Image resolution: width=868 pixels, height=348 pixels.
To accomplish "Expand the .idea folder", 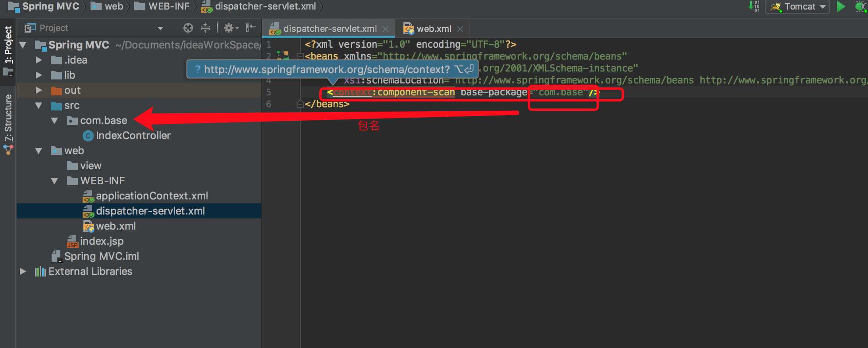I will (39, 60).
